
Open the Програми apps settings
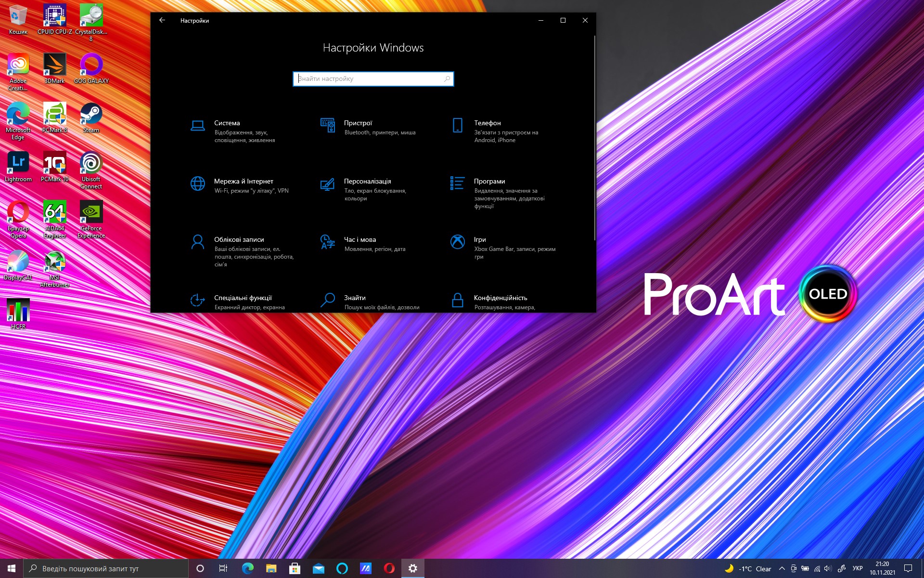pos(489,182)
